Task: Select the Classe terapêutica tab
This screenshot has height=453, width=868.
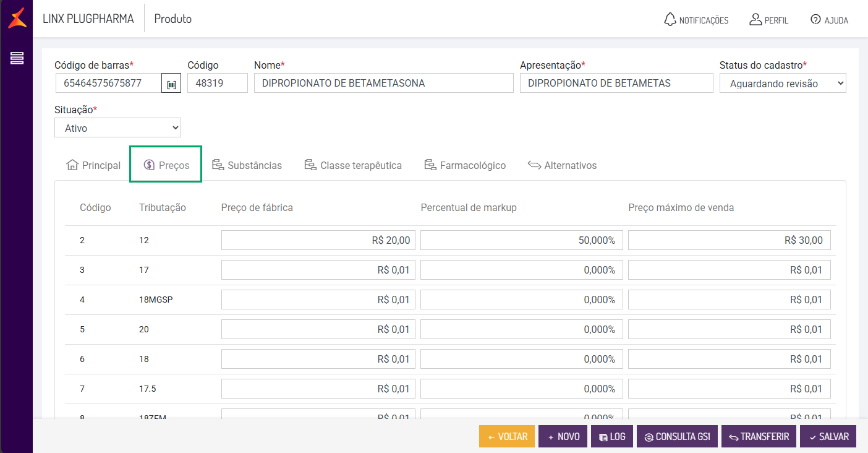Action: pos(353,165)
